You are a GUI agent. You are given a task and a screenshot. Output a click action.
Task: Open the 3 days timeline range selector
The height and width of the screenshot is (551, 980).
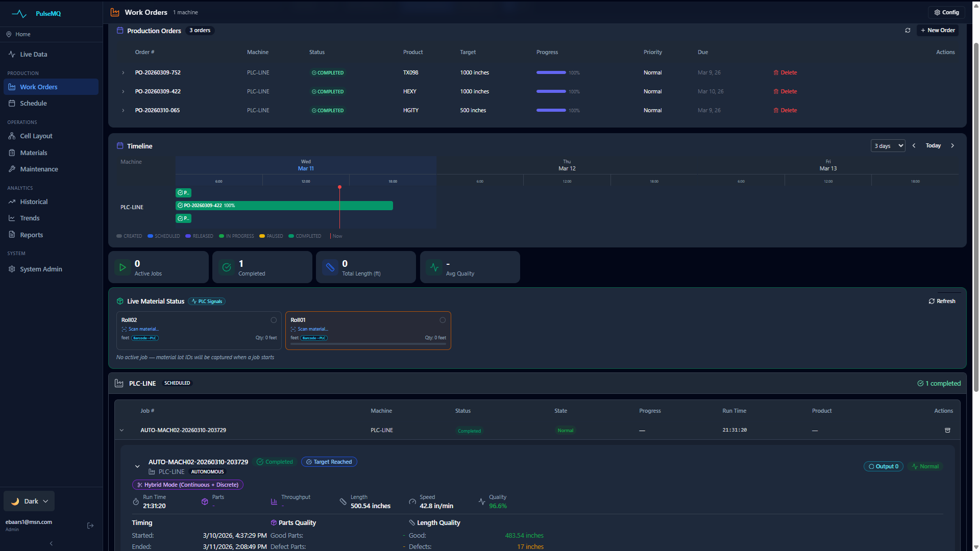(x=888, y=145)
